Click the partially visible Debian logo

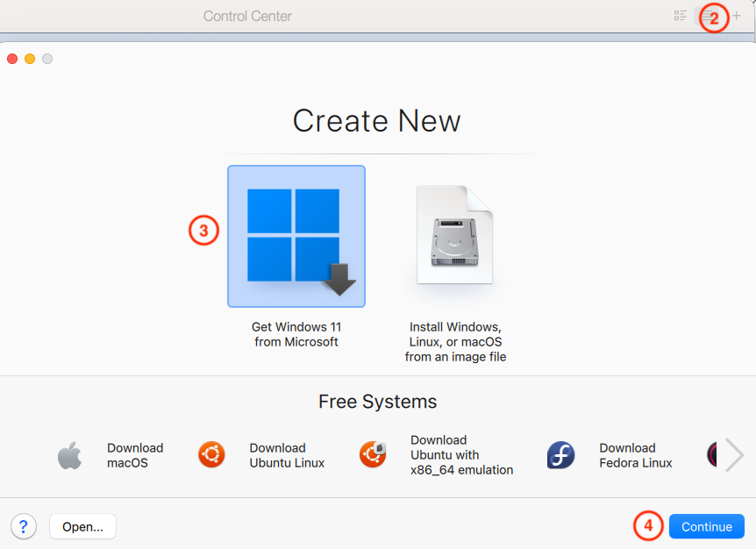(711, 454)
